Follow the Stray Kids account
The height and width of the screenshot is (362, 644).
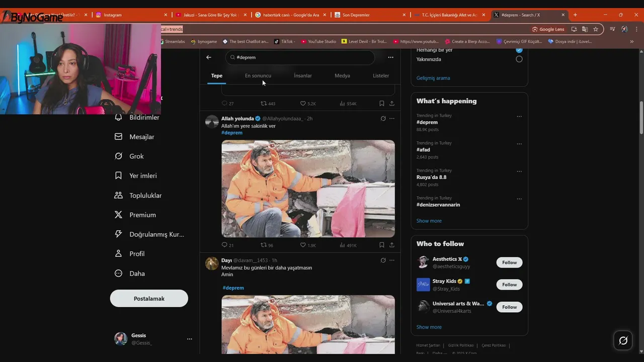[509, 285]
